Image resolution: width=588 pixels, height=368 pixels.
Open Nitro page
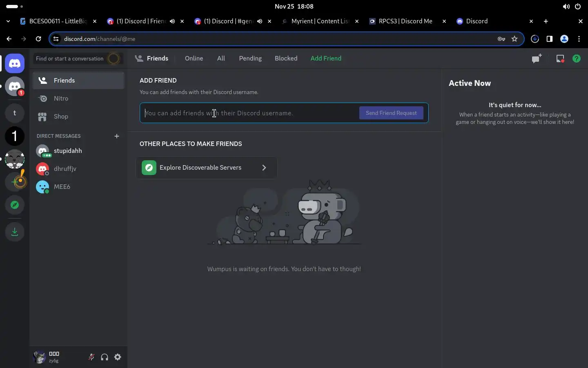[78, 99]
